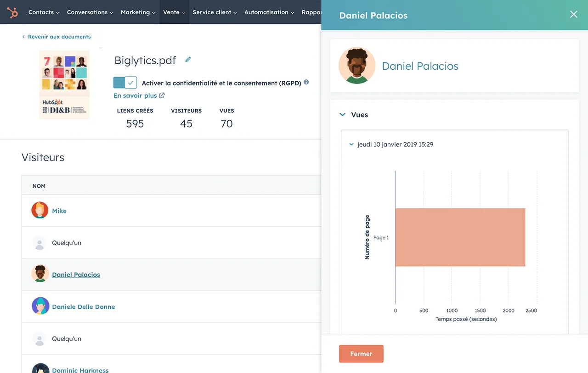
Task: Open the En savoir plus link
Action: tap(139, 95)
